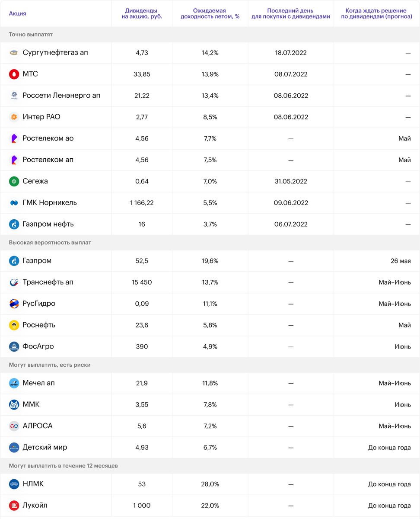Click the 'Детский мир' stock name
Image resolution: width=420 pixels, height=519 pixels.
[45, 447]
